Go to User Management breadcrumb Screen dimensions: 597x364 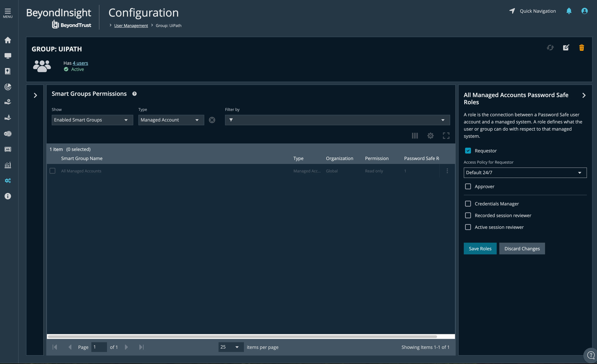pyautogui.click(x=131, y=25)
